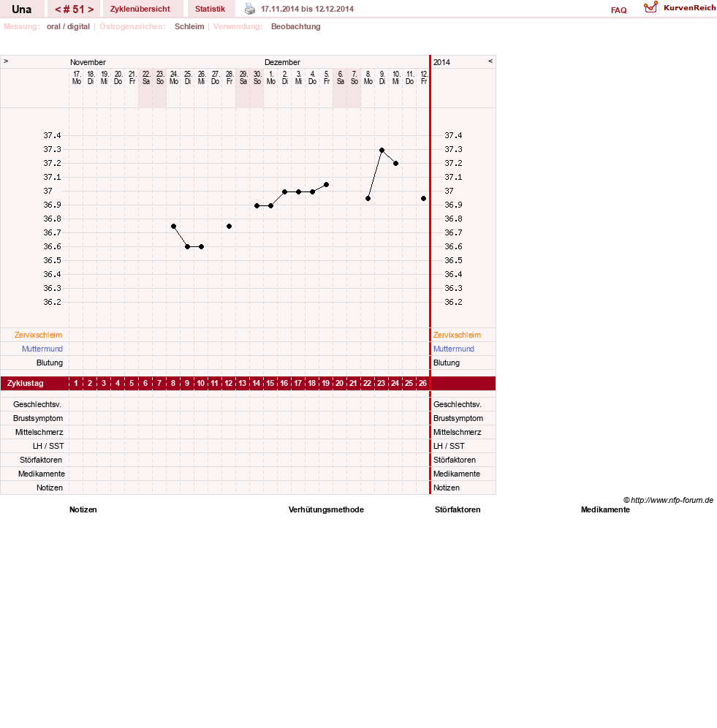This screenshot has height=728, width=717.
Task: Click the 2014 year label
Action: [441, 62]
